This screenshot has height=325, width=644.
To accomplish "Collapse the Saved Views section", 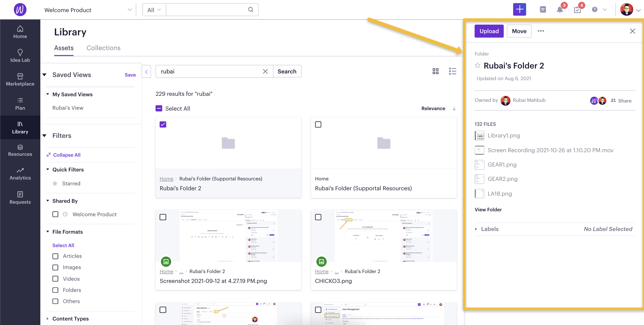I will [x=45, y=75].
